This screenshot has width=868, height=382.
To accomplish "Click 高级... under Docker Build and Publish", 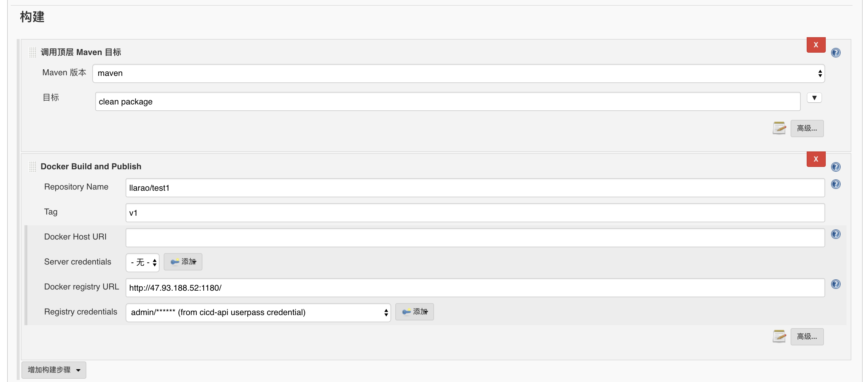I will tap(807, 336).
